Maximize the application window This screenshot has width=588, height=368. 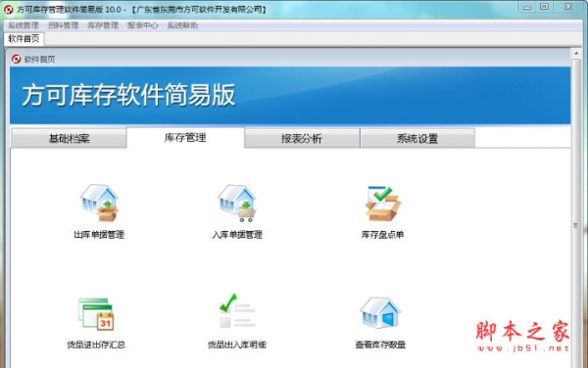tap(544, 7)
